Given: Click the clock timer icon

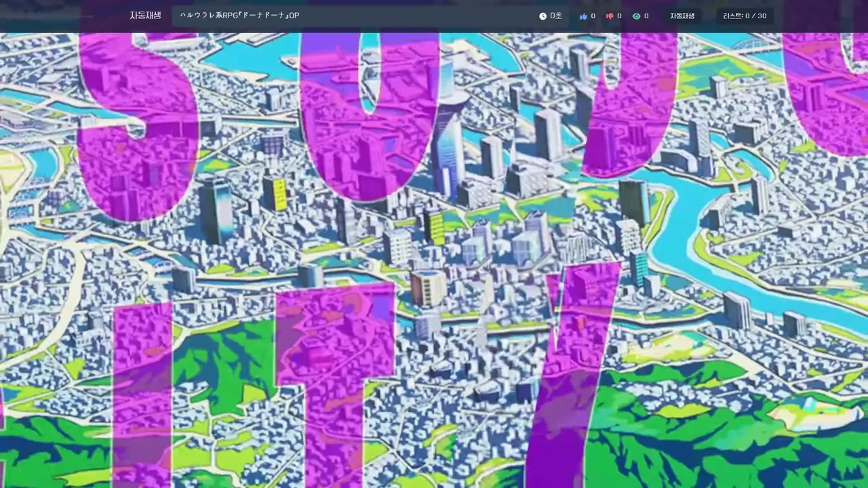Looking at the screenshot, I should [x=542, y=16].
